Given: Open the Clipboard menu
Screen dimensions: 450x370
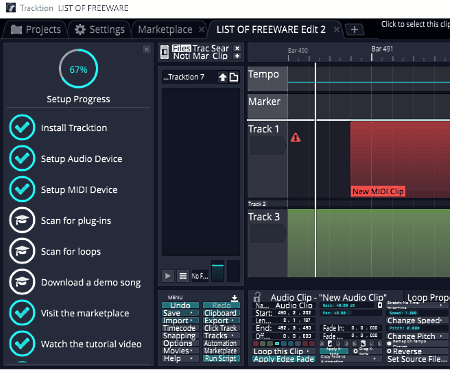Looking at the screenshot, I should pyautogui.click(x=221, y=313).
